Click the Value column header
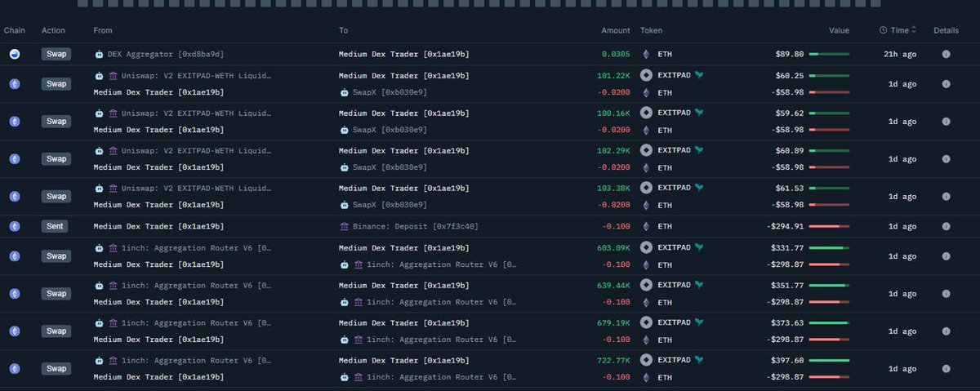 [839, 30]
